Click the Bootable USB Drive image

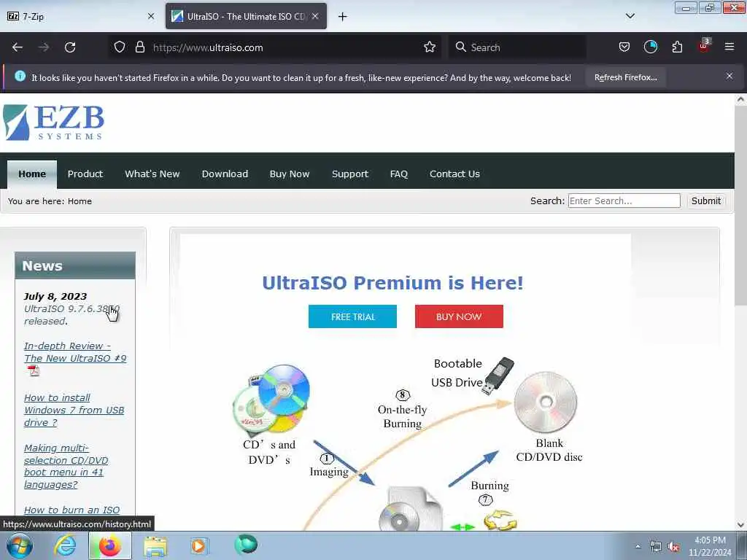point(498,376)
